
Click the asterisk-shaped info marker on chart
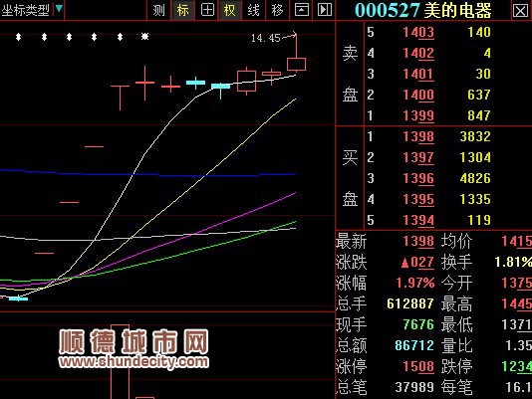click(144, 36)
